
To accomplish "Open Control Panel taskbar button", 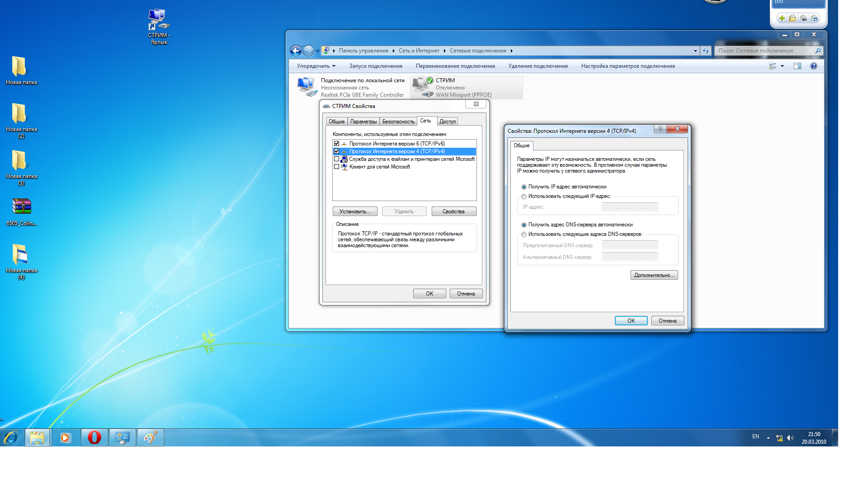I will coord(122,437).
